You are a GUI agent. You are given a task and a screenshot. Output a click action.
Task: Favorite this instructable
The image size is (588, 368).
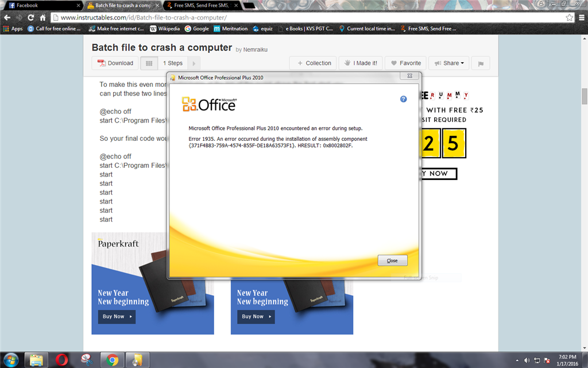click(405, 63)
